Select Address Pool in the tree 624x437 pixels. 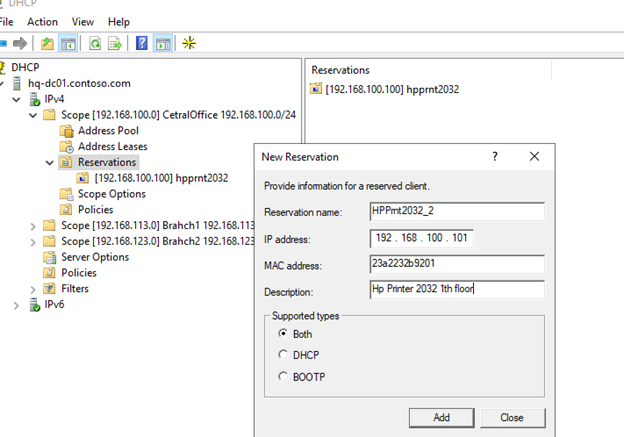[108, 131]
